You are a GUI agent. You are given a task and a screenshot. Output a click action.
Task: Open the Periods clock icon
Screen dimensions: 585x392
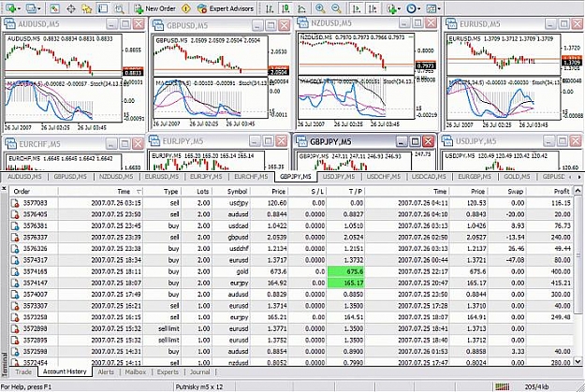[x=411, y=8]
